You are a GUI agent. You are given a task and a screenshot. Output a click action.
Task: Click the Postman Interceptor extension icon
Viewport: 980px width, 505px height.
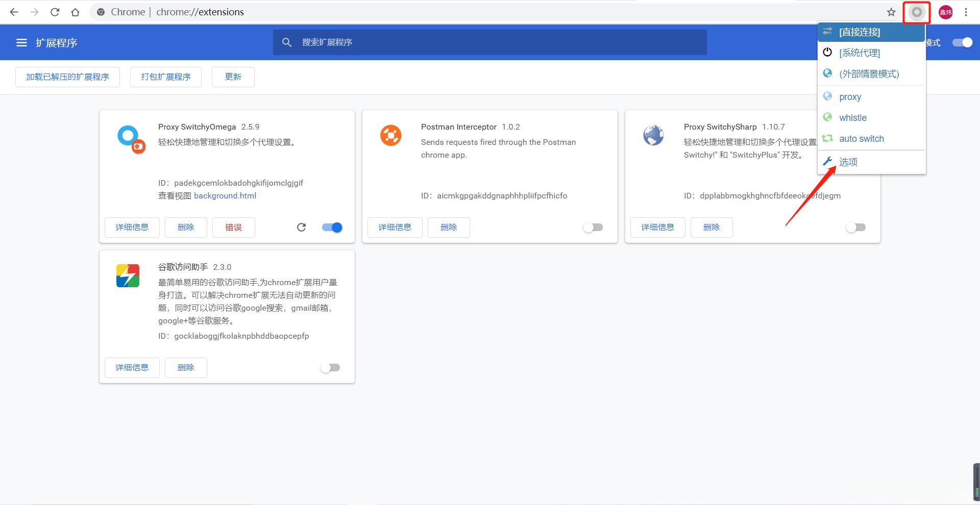(x=391, y=135)
